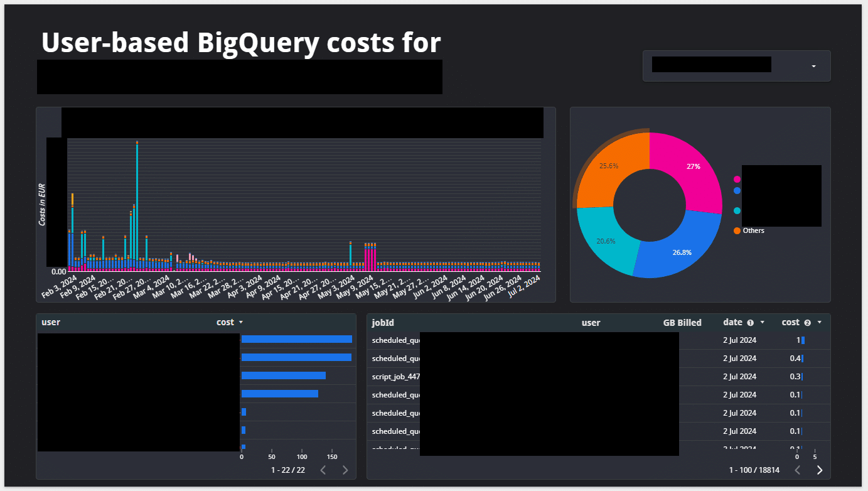Click previous page arrow in user cost table

coord(323,470)
